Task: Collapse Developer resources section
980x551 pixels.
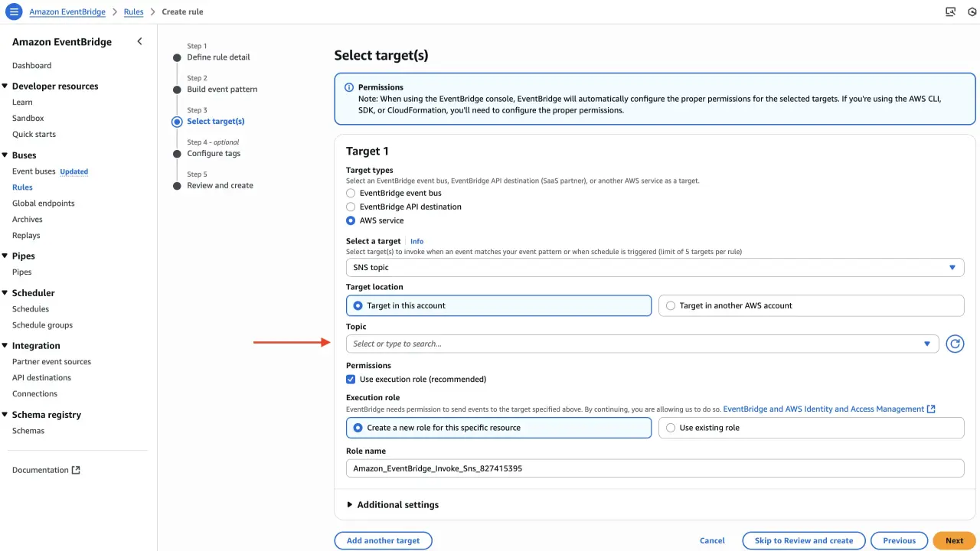Action: pos(5,86)
